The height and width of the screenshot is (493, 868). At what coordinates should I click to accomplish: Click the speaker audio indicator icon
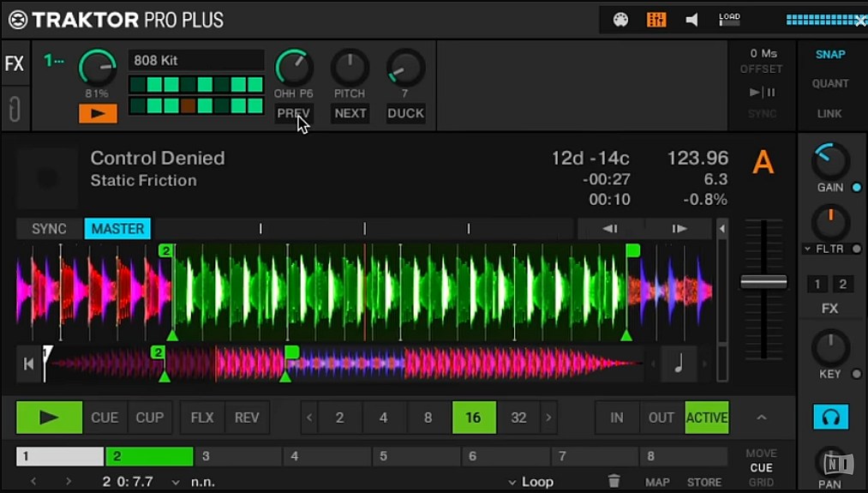[x=692, y=20]
